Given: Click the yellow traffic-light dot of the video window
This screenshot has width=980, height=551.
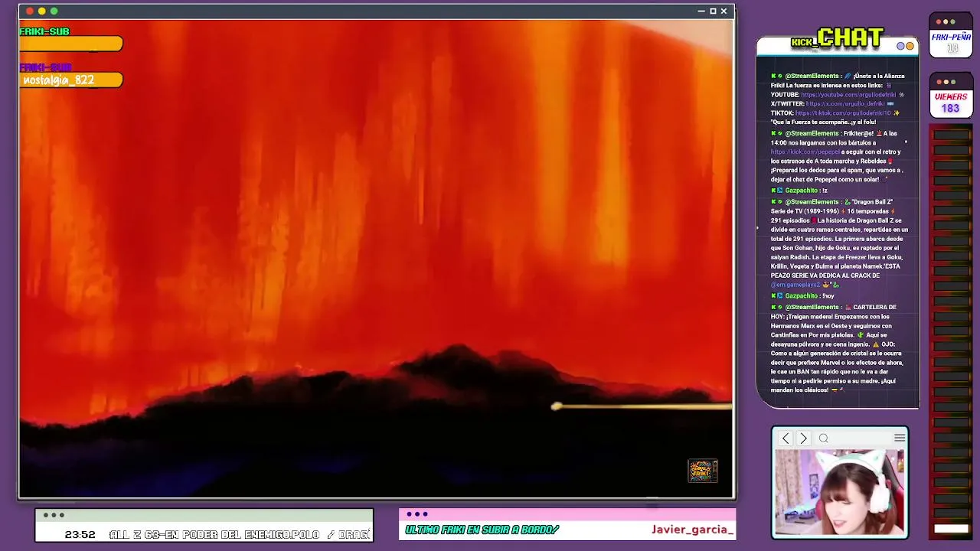Looking at the screenshot, I should pos(42,11).
